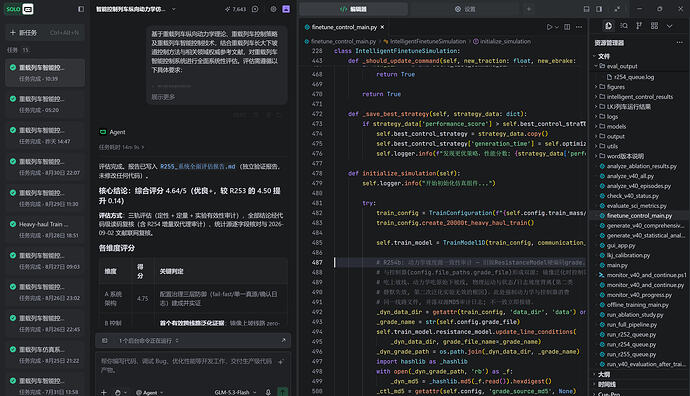Open the R255 evaluation report link
The width and height of the screenshot is (690, 396).
[x=198, y=166]
